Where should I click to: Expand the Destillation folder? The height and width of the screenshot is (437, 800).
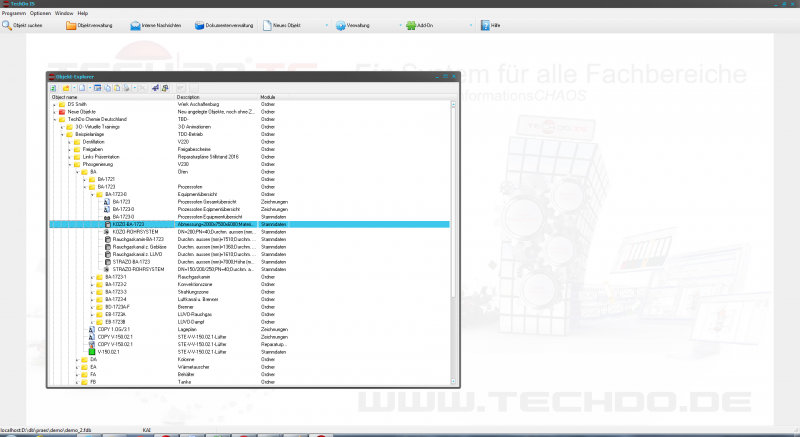click(x=70, y=142)
